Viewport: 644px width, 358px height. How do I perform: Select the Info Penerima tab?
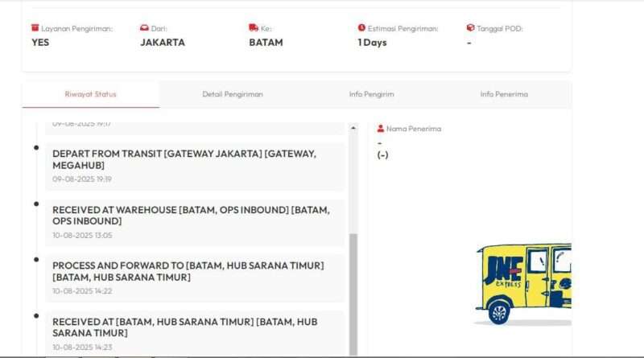click(x=504, y=94)
